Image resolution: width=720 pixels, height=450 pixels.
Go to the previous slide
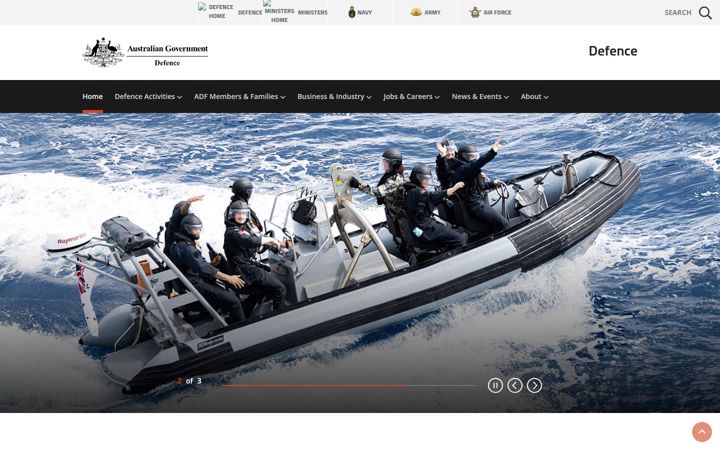515,385
